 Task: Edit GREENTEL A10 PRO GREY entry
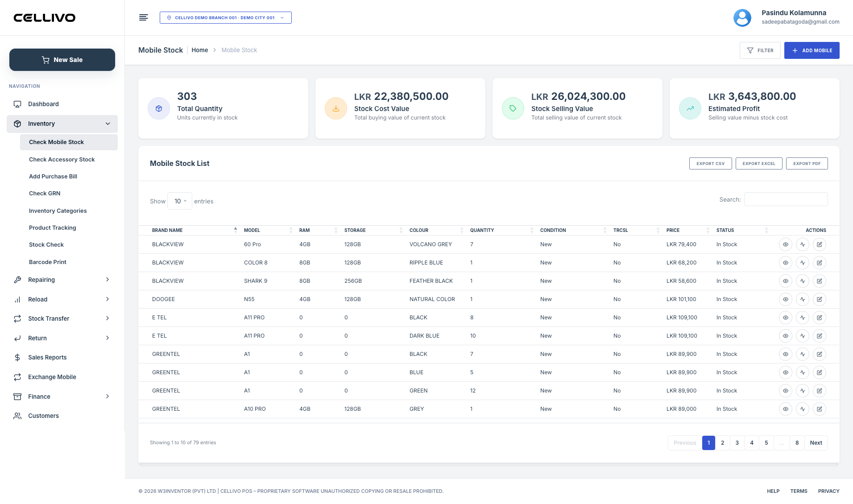820,409
